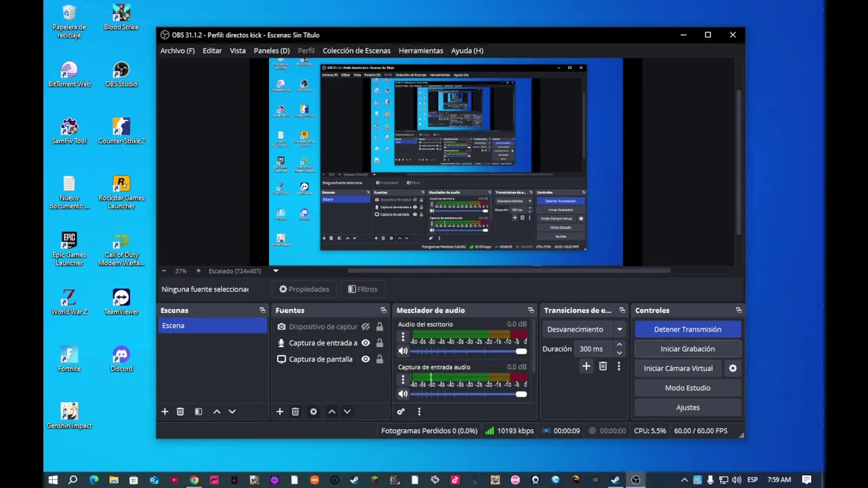The image size is (868, 488).
Task: Open Archivo (F) menu
Action: click(178, 51)
